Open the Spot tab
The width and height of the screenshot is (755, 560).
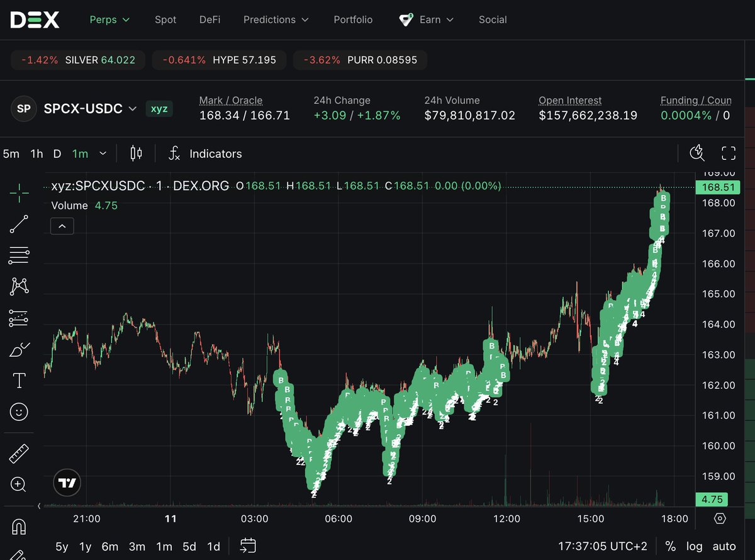click(x=165, y=20)
